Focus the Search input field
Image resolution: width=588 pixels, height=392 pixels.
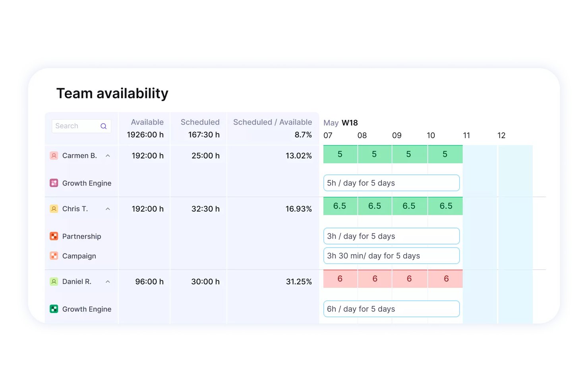point(81,126)
